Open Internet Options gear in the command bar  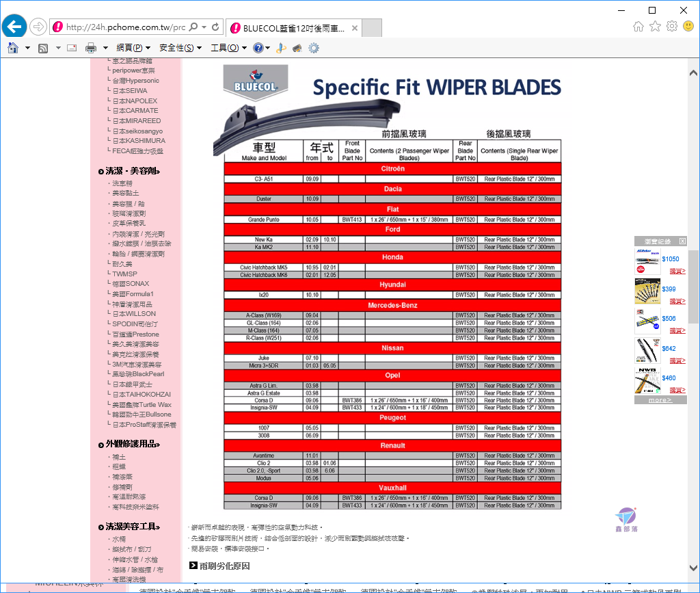click(x=314, y=48)
